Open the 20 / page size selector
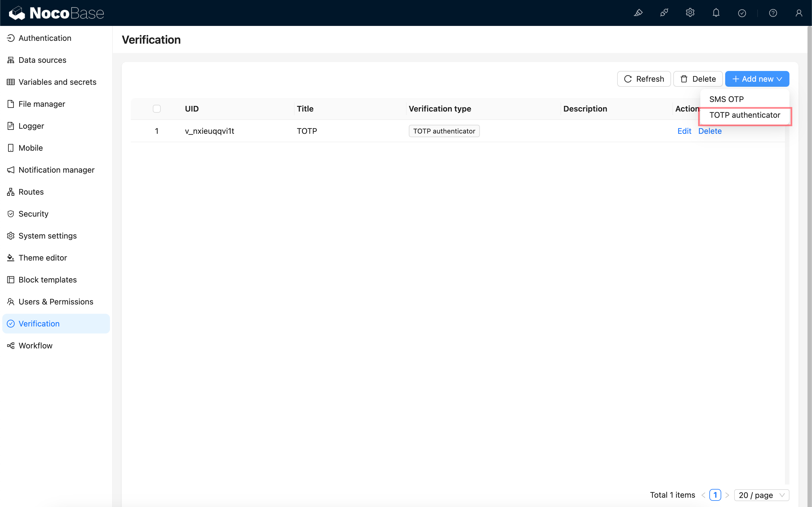This screenshot has height=507, width=812. click(x=761, y=495)
